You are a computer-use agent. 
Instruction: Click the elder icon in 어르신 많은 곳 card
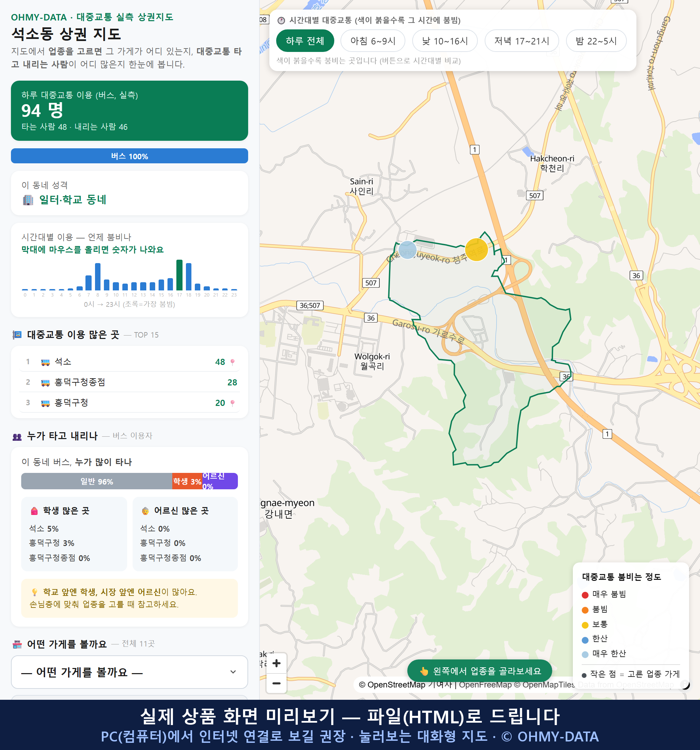[145, 511]
